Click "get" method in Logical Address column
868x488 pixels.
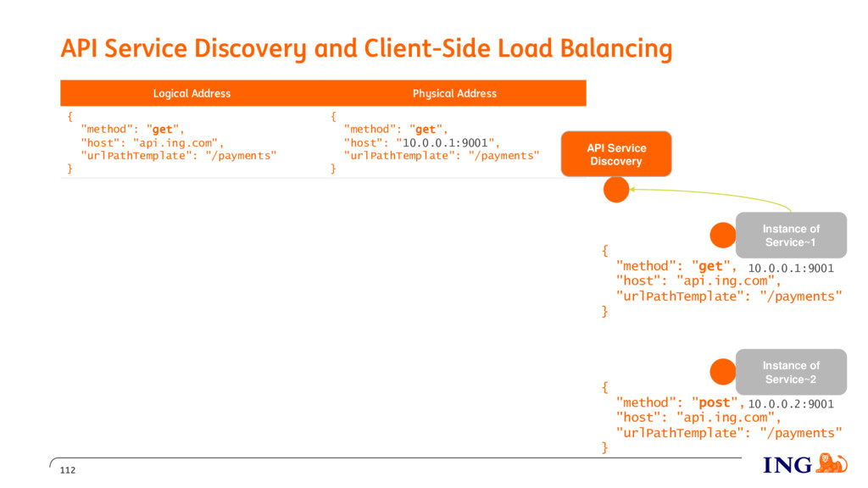(x=162, y=130)
